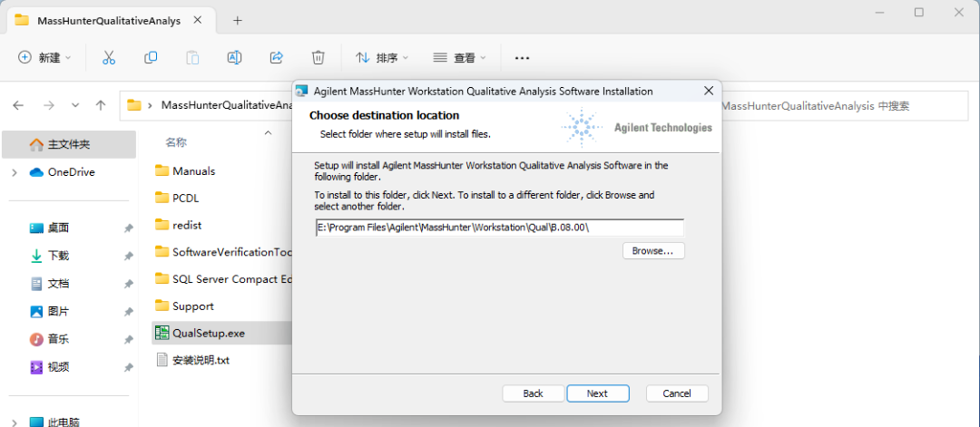Go up one folder level arrow
This screenshot has width=980, height=427.
[x=101, y=105]
